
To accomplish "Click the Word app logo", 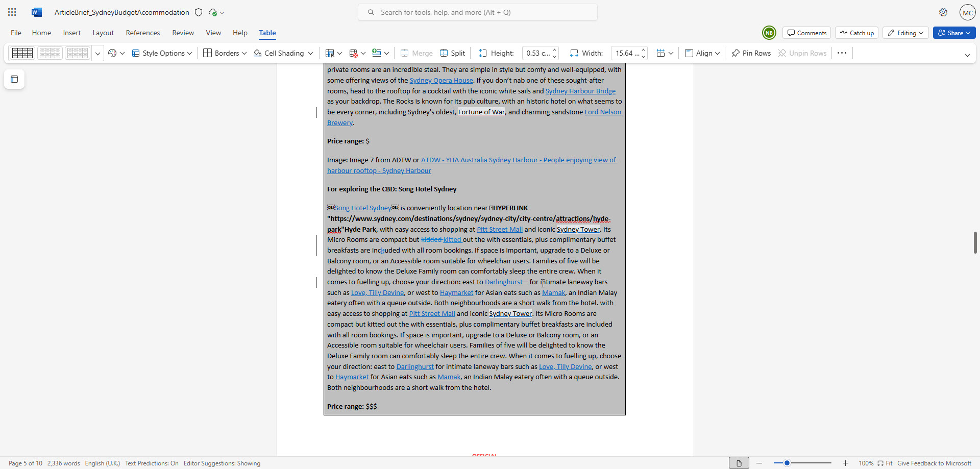I will click(37, 12).
